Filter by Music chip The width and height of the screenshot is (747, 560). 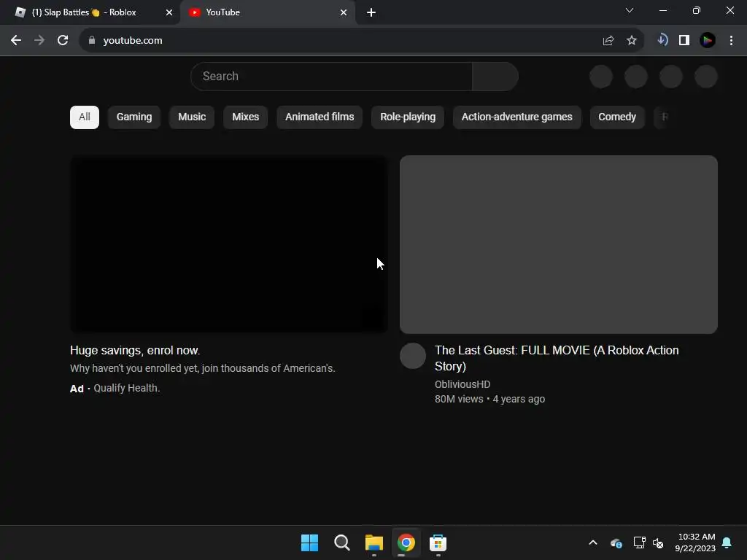[x=192, y=117]
